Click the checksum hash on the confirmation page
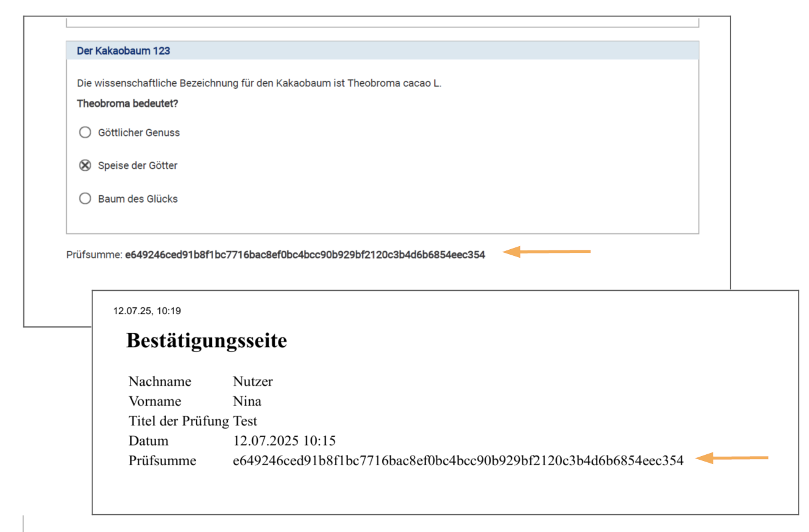Image resolution: width=809 pixels, height=532 pixels. [x=457, y=461]
